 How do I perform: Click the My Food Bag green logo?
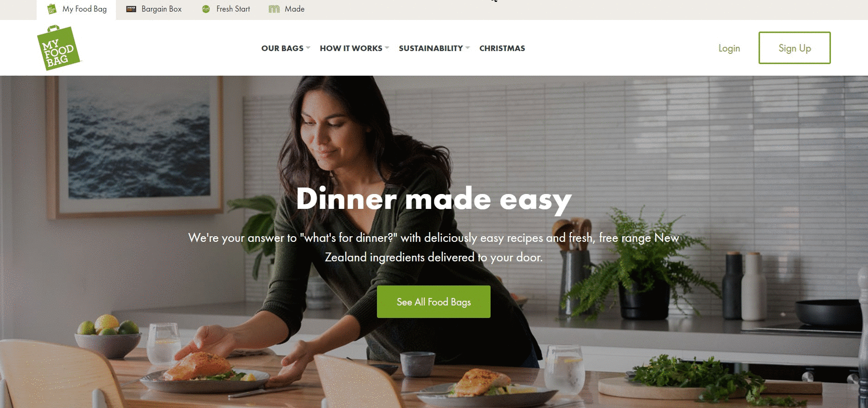click(x=59, y=48)
